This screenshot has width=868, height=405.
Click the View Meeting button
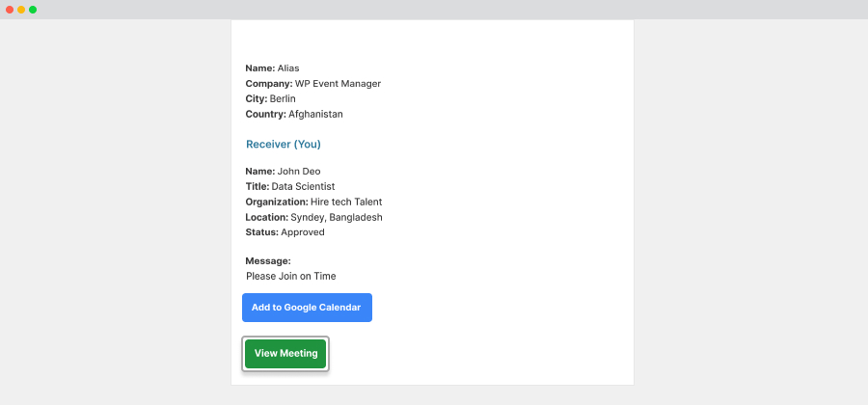(285, 354)
